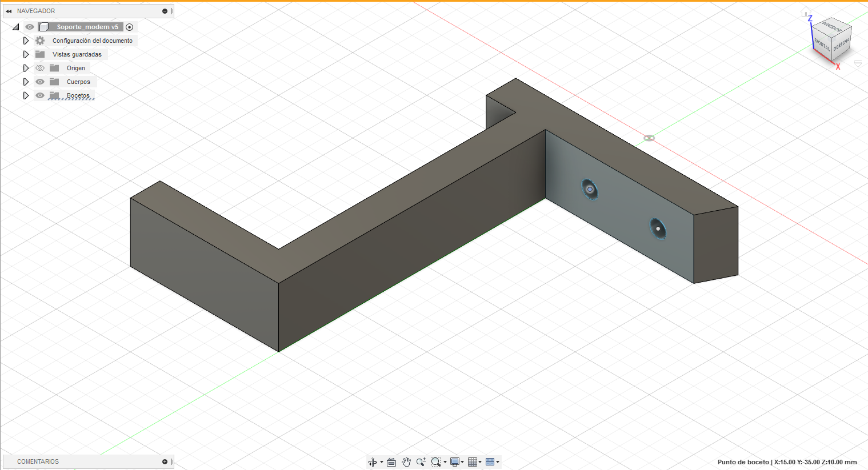Screen dimensions: 868x470
Task: Click the Viewports icon
Action: (x=490, y=461)
